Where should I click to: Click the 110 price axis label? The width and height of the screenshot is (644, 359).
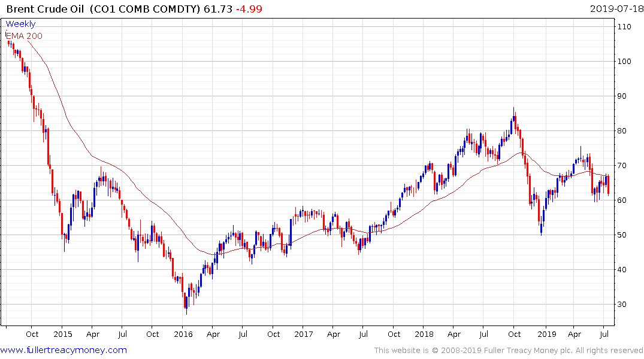(624, 27)
